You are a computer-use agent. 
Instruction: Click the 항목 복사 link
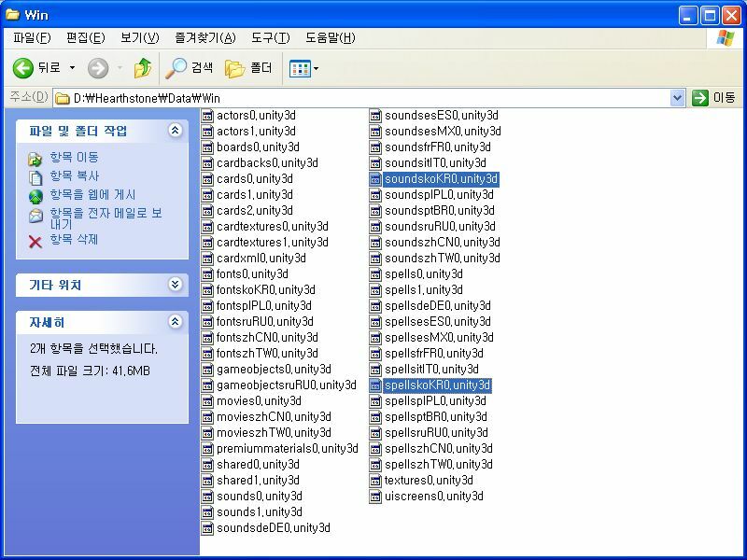pyautogui.click(x=74, y=175)
